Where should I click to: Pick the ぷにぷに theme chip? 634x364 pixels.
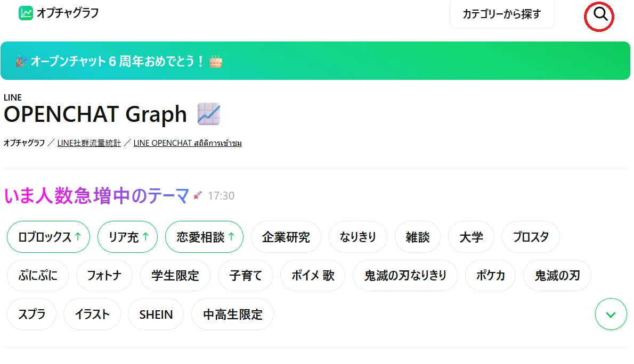(38, 276)
